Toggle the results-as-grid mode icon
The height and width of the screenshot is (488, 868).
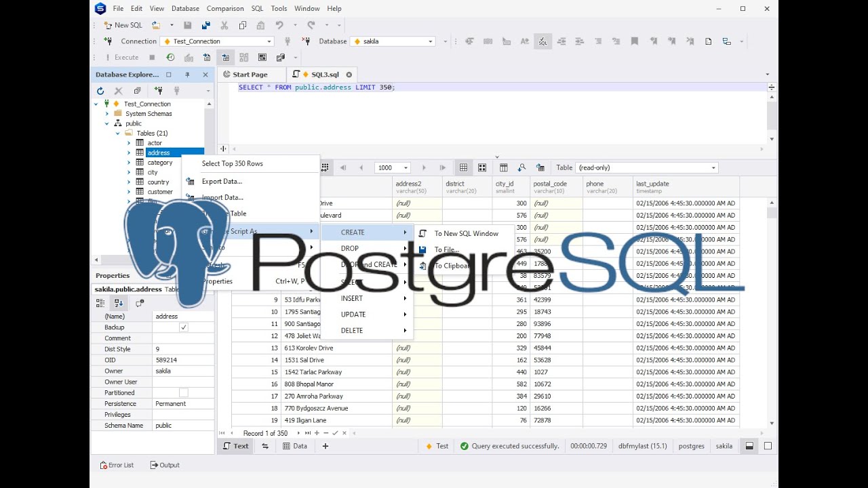coord(225,58)
